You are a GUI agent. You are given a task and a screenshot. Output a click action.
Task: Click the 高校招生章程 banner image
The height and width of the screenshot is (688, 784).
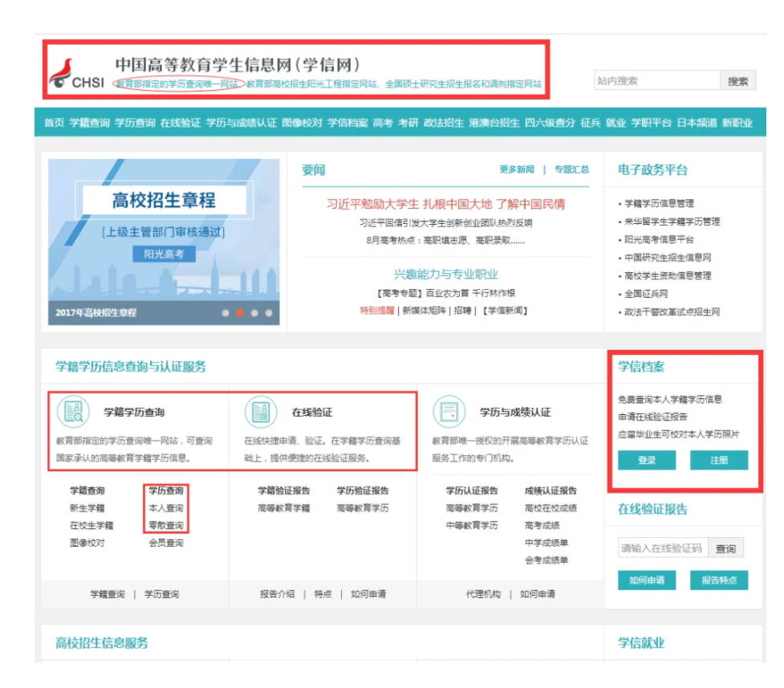point(164,241)
